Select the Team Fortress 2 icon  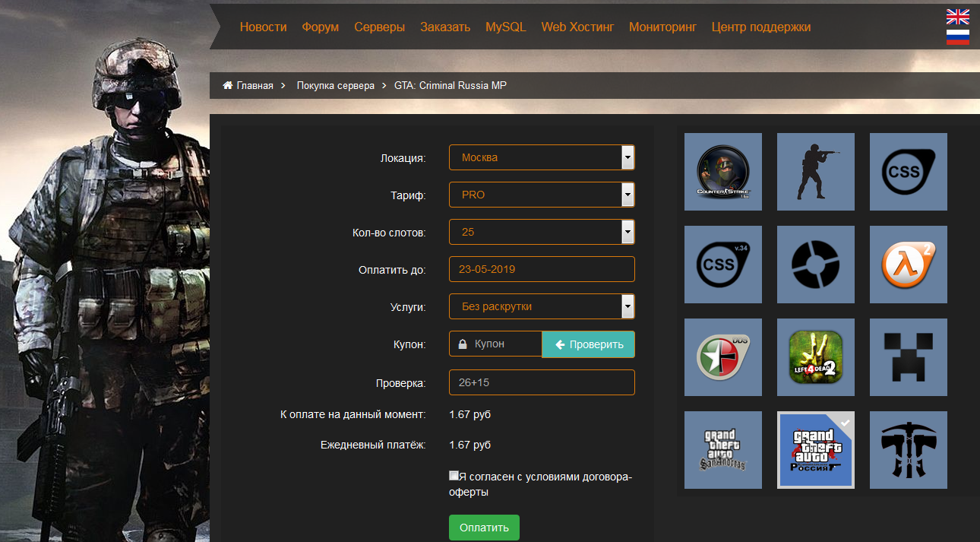[x=815, y=265]
